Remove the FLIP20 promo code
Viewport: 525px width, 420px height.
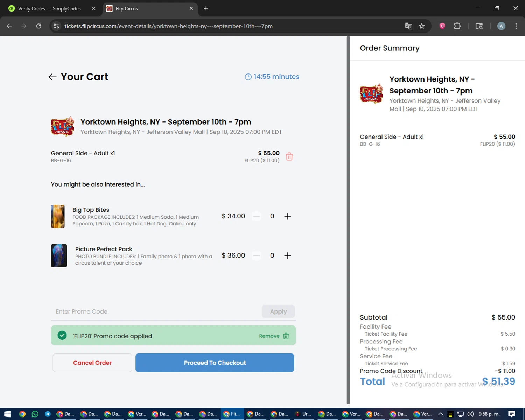click(x=274, y=336)
